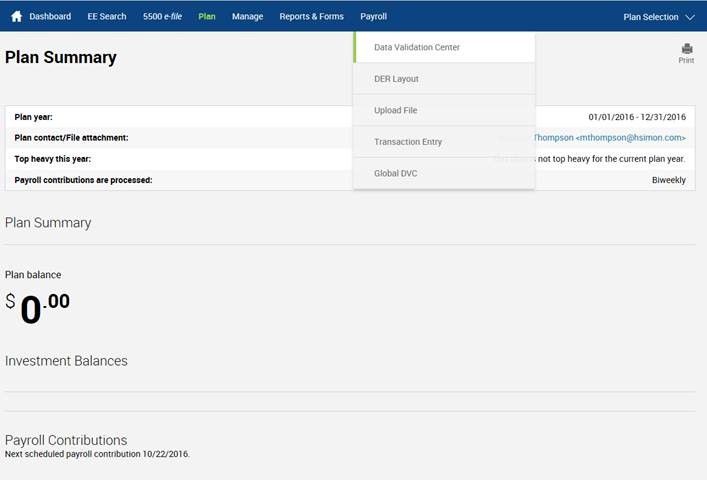Select the Plan menu item

coord(207,17)
